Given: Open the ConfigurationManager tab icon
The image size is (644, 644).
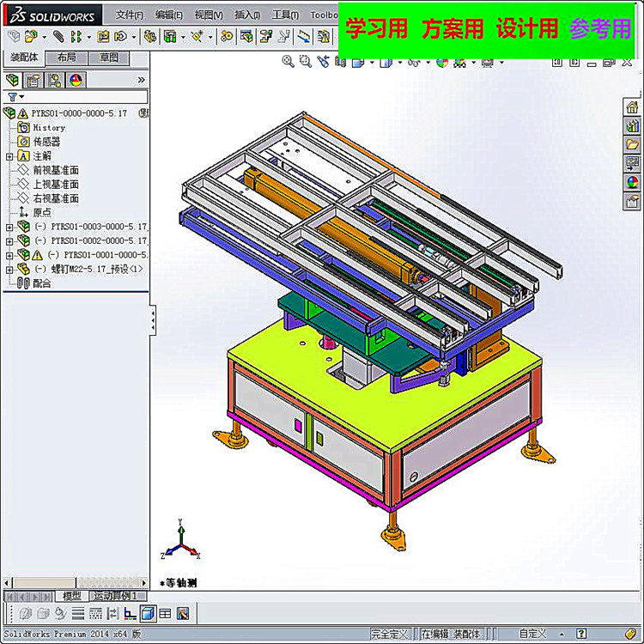Looking at the screenshot, I should (x=54, y=80).
